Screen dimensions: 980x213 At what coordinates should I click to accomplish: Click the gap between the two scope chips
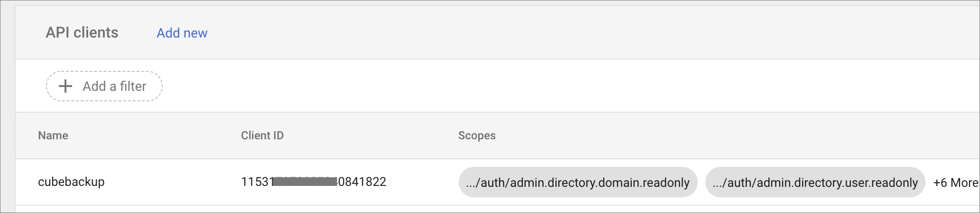tap(701, 182)
